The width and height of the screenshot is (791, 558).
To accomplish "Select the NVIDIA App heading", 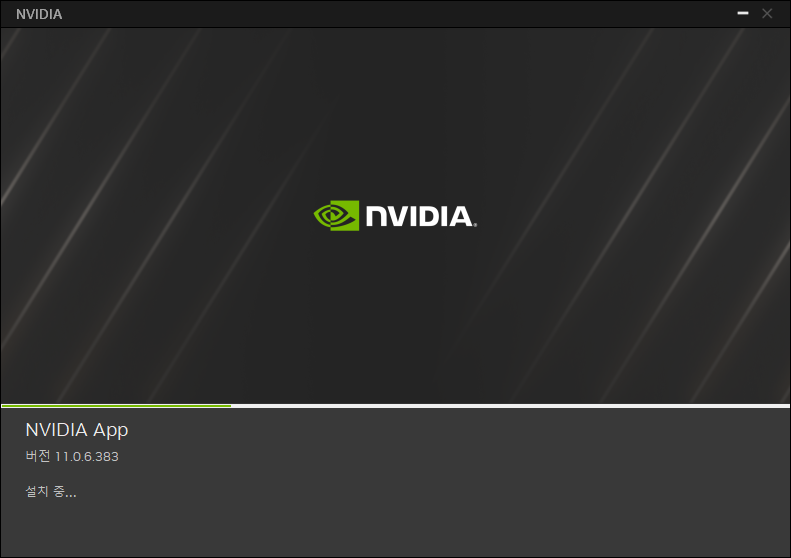I will (x=77, y=430).
